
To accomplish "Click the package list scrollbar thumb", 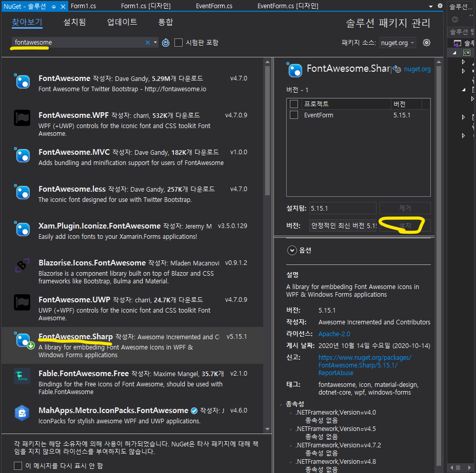I will (267, 130).
